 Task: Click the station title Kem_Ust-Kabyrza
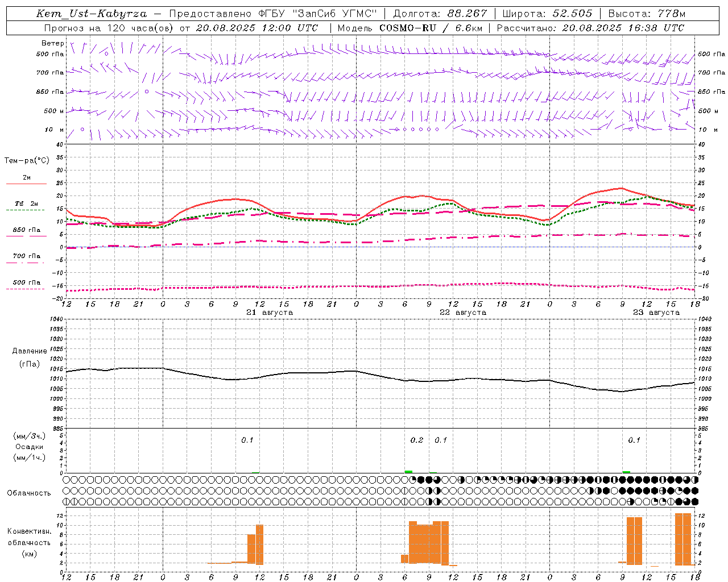(92, 14)
